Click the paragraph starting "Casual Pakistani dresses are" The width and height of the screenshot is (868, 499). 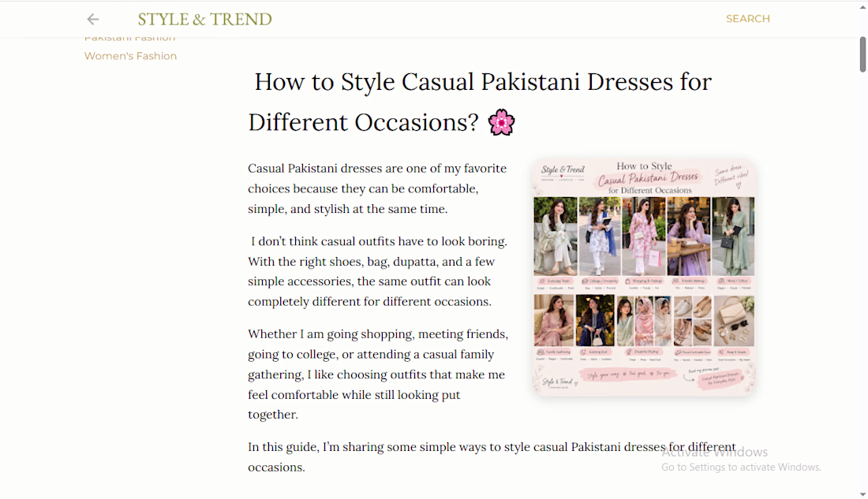coord(377,188)
